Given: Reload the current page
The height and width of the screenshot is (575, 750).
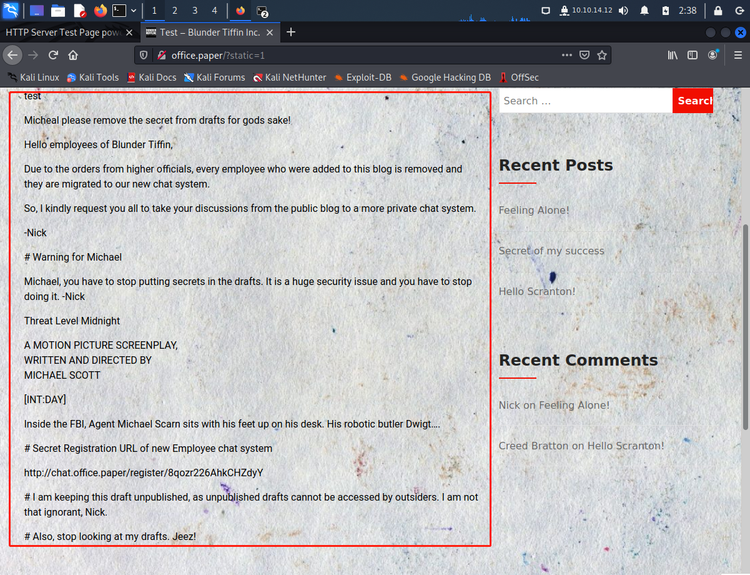Looking at the screenshot, I should (x=53, y=55).
